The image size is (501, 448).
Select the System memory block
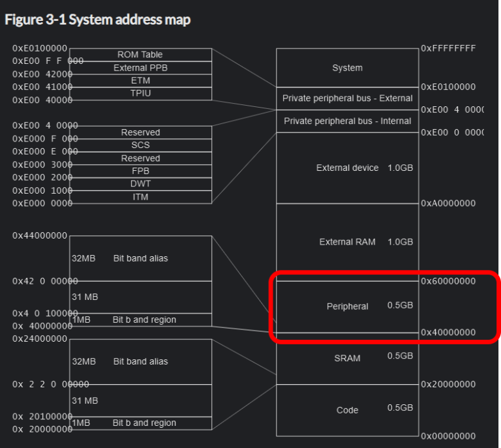pyautogui.click(x=347, y=68)
